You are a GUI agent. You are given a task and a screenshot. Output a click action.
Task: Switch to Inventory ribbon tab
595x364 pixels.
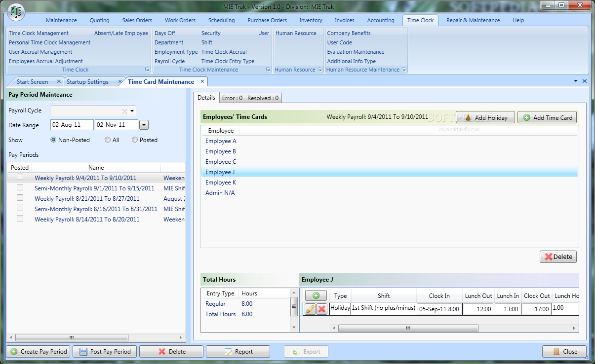coord(311,20)
